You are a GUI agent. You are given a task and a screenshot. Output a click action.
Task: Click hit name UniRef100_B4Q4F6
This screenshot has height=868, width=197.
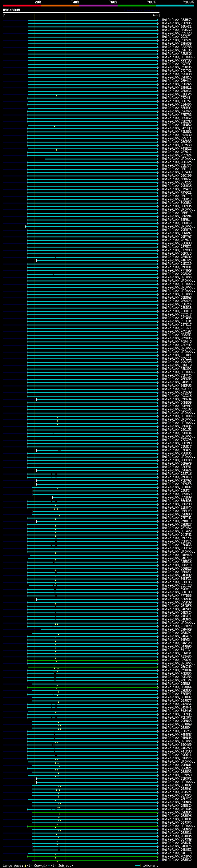(x=176, y=636)
